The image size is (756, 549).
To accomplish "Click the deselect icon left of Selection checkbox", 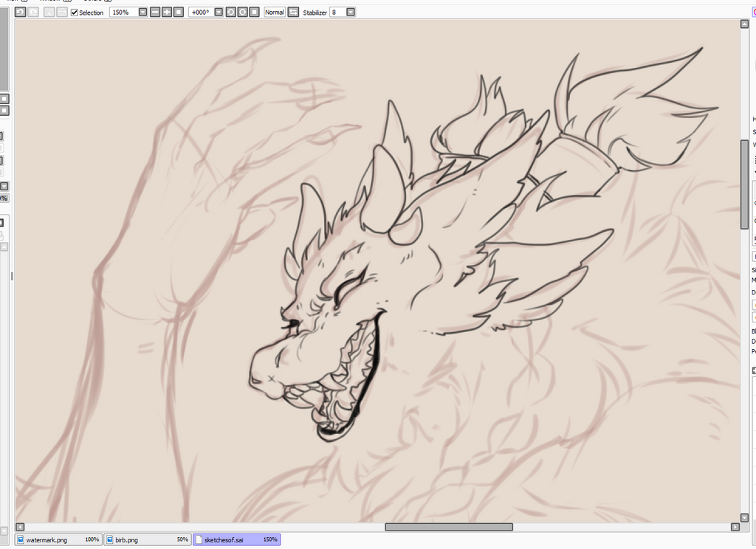I will [x=49, y=12].
